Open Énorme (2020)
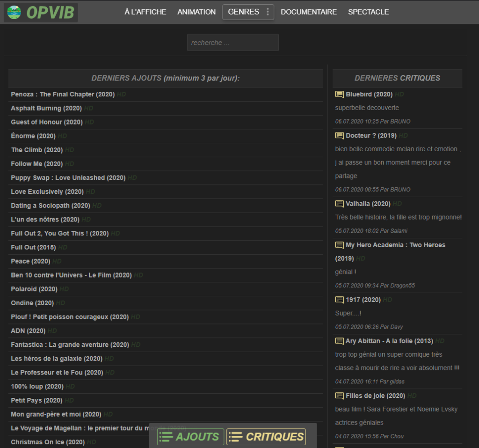The width and height of the screenshot is (479, 448). 33,136
